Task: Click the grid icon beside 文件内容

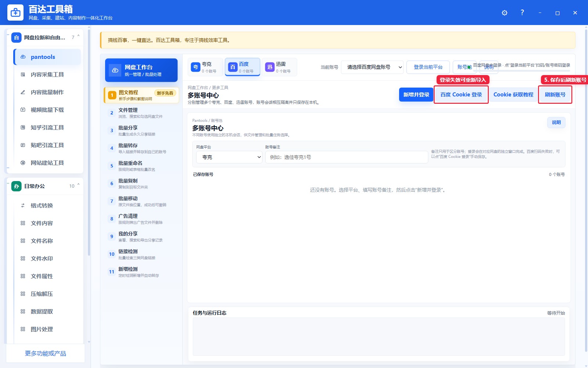Action: 23,223
